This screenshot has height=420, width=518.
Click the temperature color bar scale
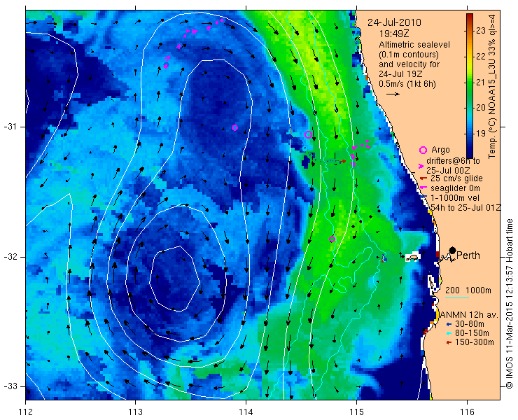pyautogui.click(x=470, y=85)
